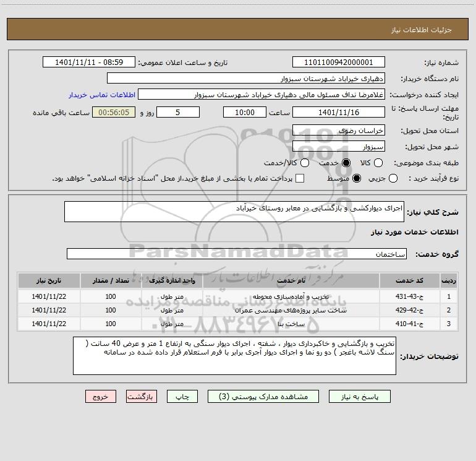Choose the جزیی purchase type

click(x=393, y=179)
